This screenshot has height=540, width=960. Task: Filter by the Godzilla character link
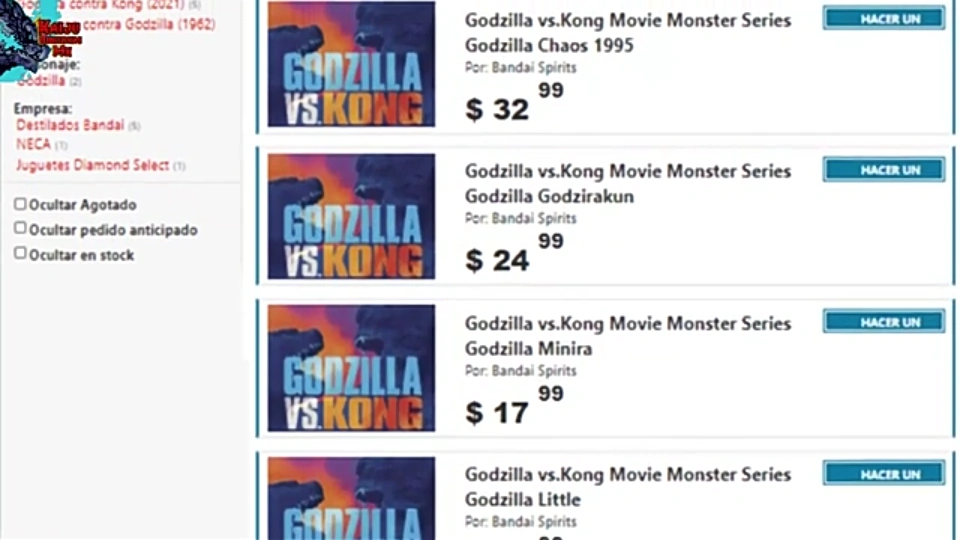point(42,81)
